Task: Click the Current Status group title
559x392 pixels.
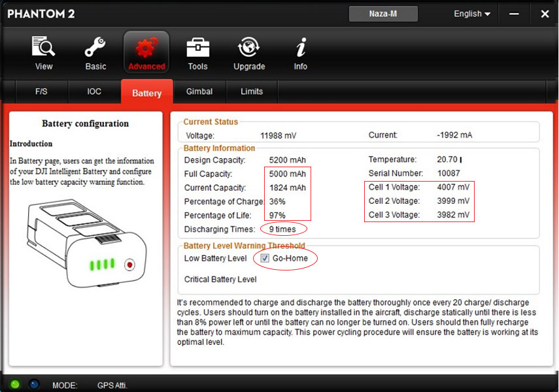Action: click(x=211, y=122)
